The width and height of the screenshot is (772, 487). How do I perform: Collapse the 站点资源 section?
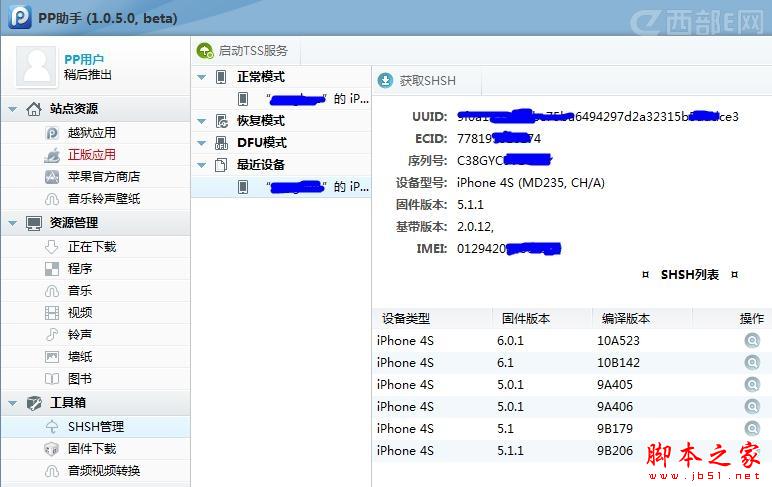coord(13,109)
